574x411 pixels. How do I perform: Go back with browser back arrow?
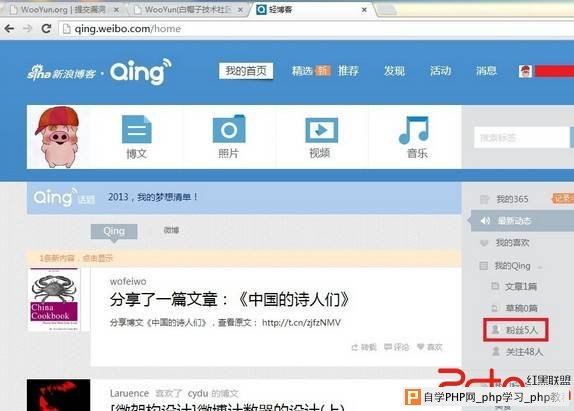(x=10, y=28)
